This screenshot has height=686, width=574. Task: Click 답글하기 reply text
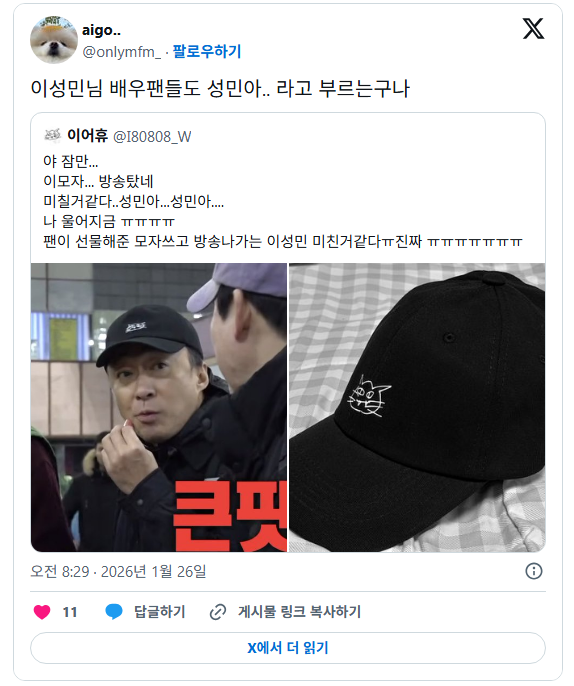[160, 612]
